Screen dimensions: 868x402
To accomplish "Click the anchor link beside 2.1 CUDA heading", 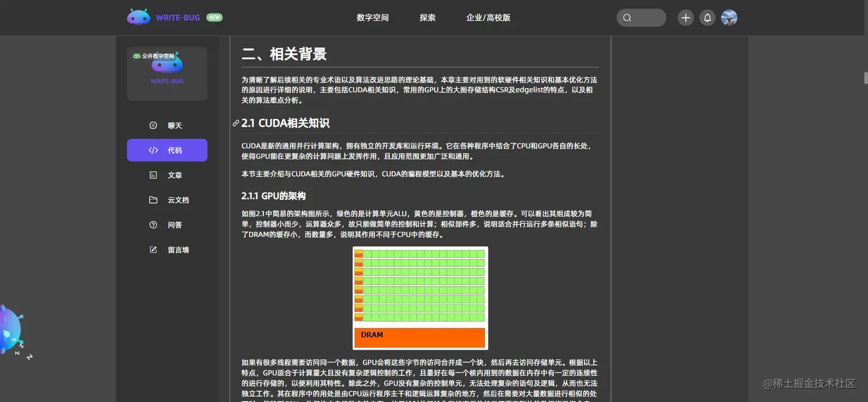I will click(235, 123).
